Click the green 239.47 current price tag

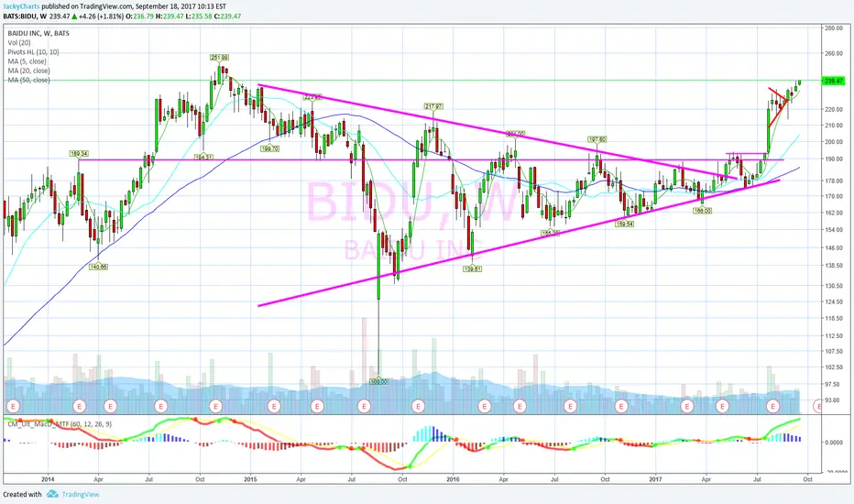pos(833,81)
